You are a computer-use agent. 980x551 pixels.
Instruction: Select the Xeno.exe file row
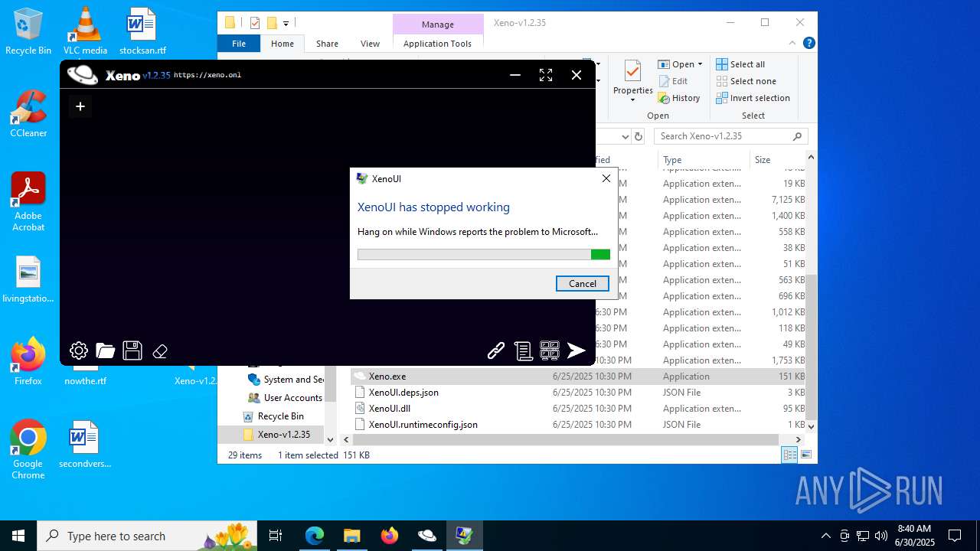click(x=579, y=377)
